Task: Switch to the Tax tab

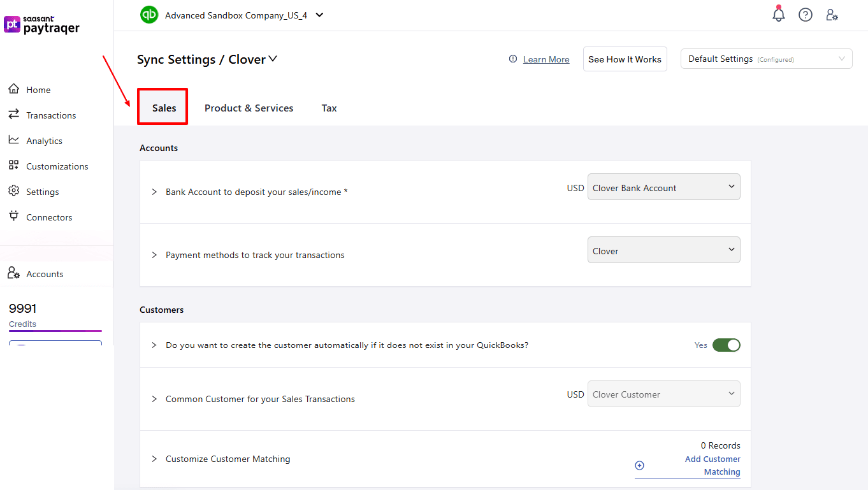Action: (329, 108)
